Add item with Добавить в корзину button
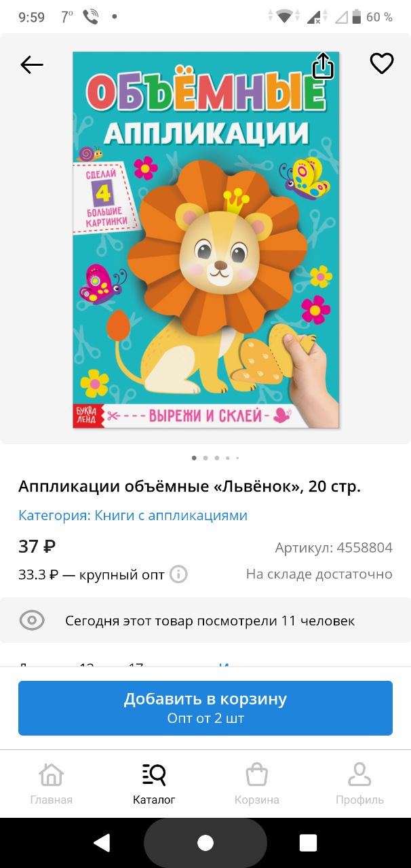Screen dimensions: 411x868 point(206,708)
